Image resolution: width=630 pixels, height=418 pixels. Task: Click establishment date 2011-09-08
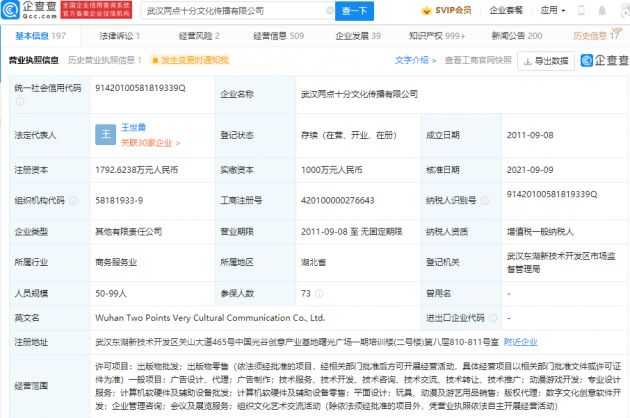530,135
